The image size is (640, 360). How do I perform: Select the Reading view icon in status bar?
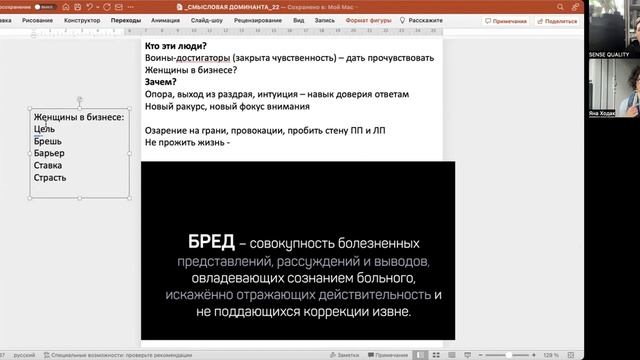(452, 355)
